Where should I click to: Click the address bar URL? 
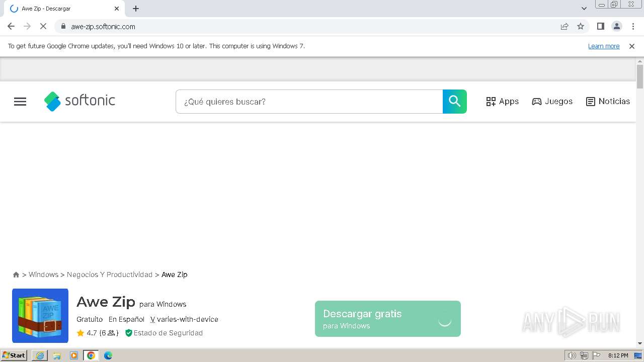coord(103,27)
